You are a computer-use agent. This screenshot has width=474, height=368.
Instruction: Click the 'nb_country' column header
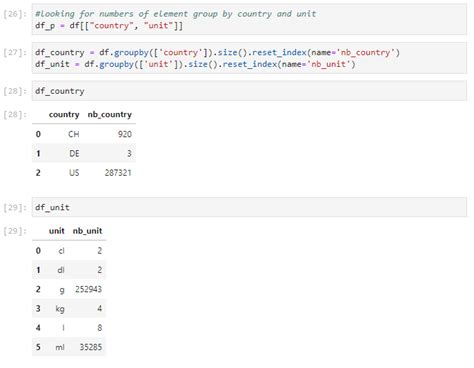110,114
